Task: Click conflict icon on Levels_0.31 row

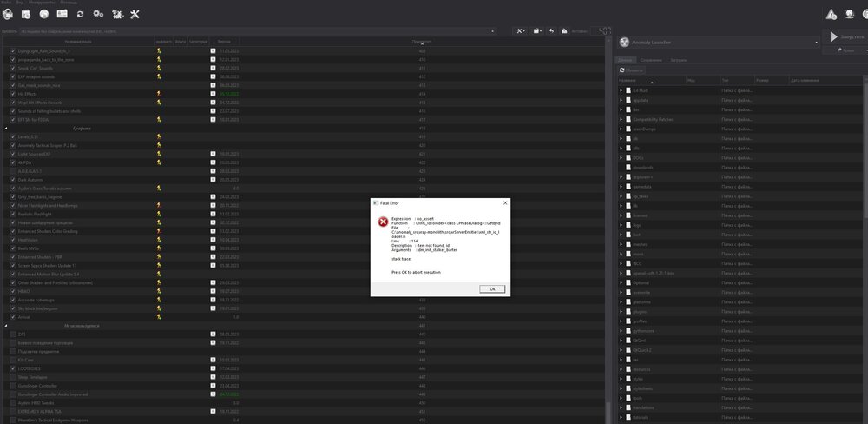Action: click(x=159, y=136)
